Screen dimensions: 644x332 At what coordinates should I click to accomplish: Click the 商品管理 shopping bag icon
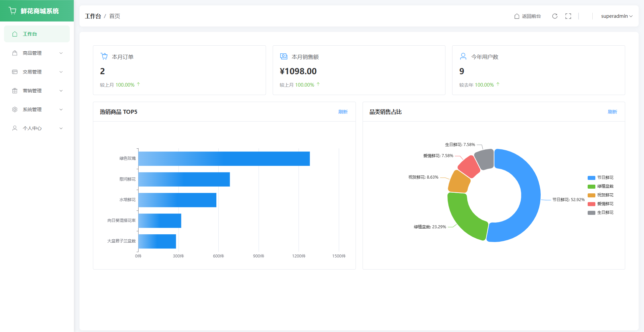(15, 53)
